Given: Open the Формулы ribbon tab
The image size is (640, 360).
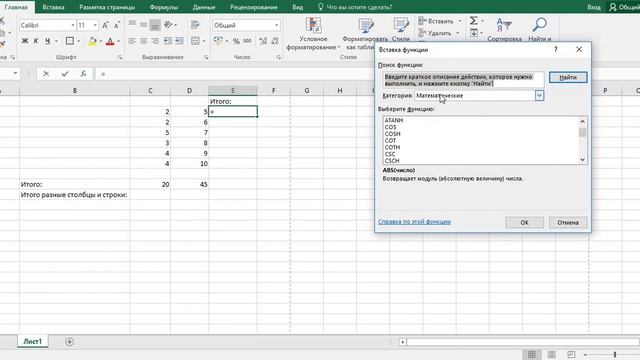Looking at the screenshot, I should [x=164, y=7].
